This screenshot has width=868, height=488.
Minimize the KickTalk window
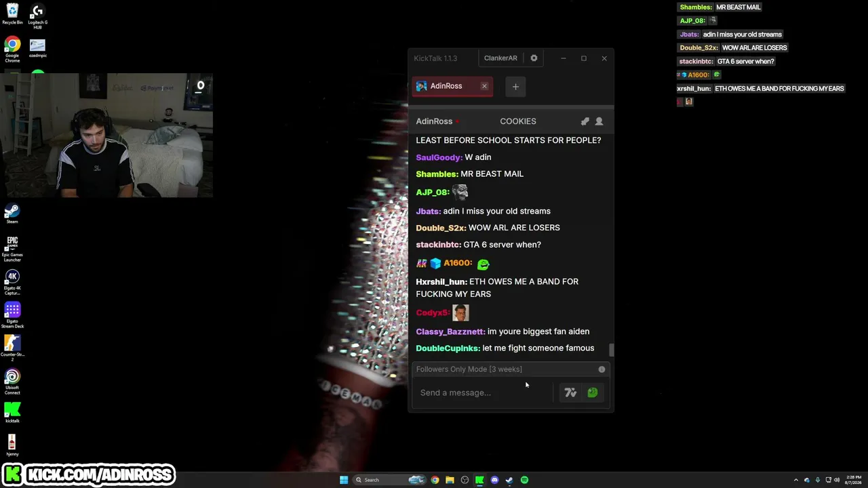[x=563, y=58]
